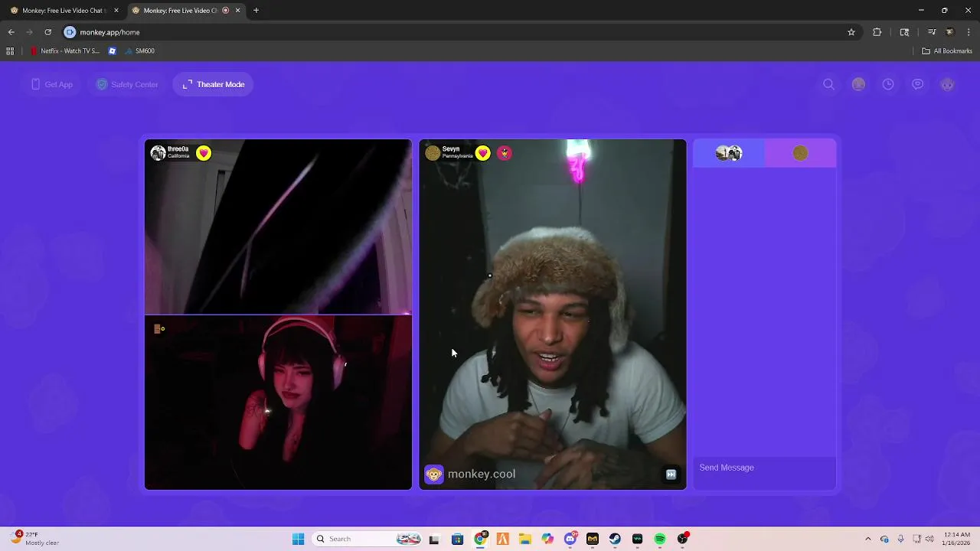Image resolution: width=980 pixels, height=551 pixels.
Task: Open the Netflix bookmark
Action: pyautogui.click(x=64, y=51)
